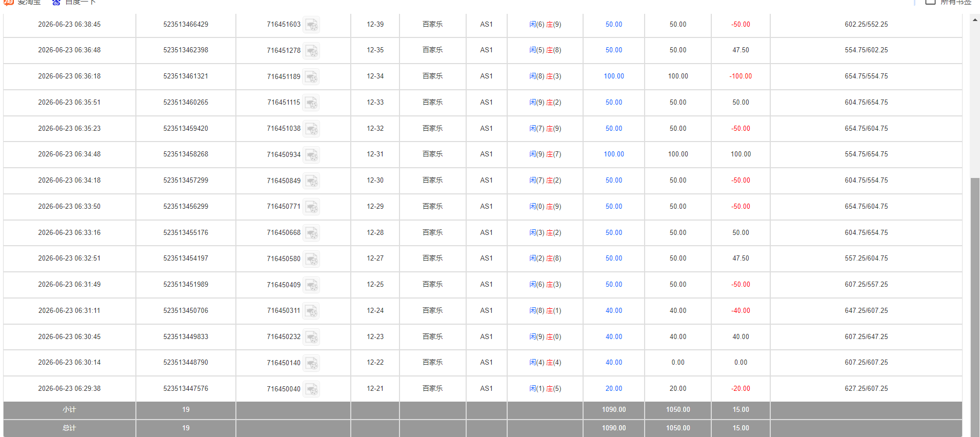
Task: Select order number 523513461321
Action: (x=186, y=76)
